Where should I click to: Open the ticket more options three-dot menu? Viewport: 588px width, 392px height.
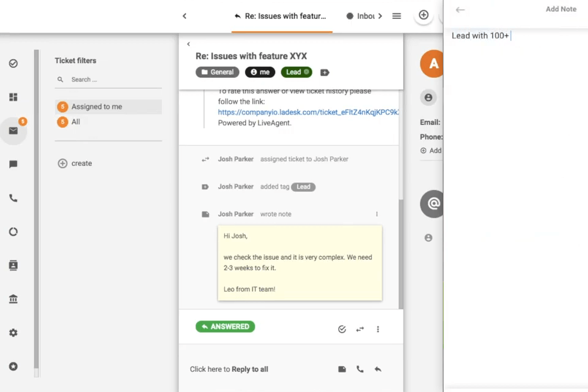pos(378,330)
